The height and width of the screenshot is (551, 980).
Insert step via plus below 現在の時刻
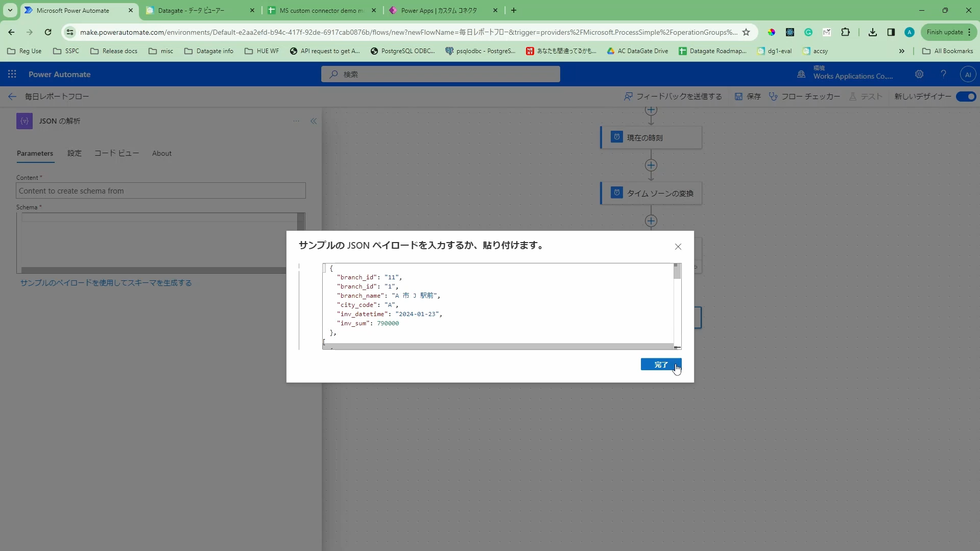[651, 165]
